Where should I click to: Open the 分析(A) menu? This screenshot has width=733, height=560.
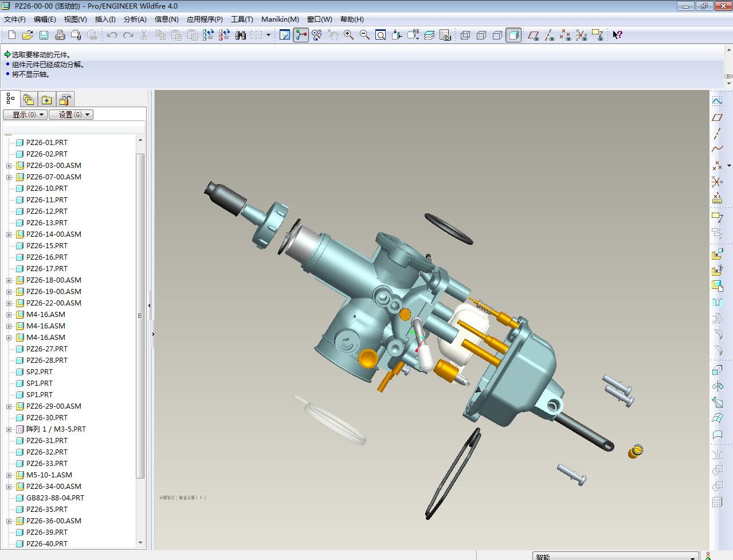[135, 19]
